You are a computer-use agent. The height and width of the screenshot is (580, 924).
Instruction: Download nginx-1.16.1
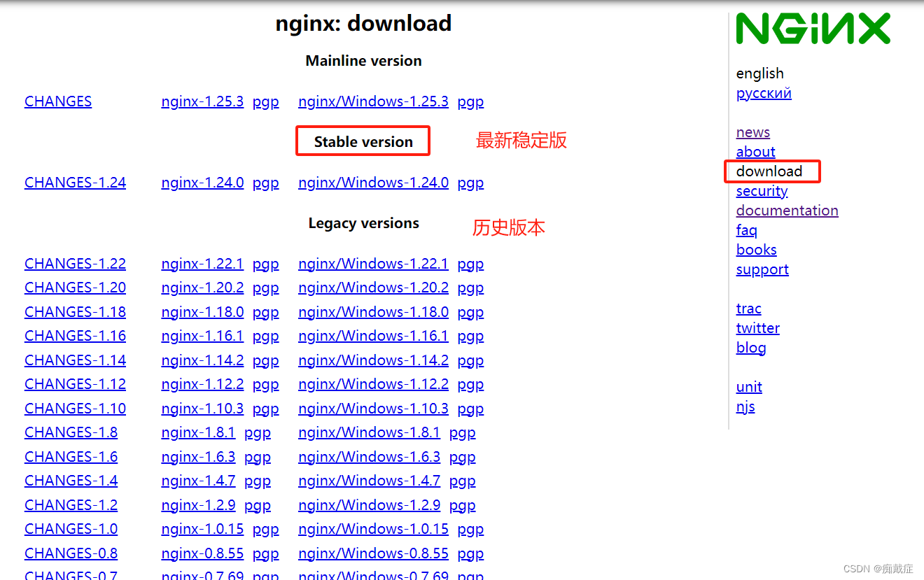[202, 336]
